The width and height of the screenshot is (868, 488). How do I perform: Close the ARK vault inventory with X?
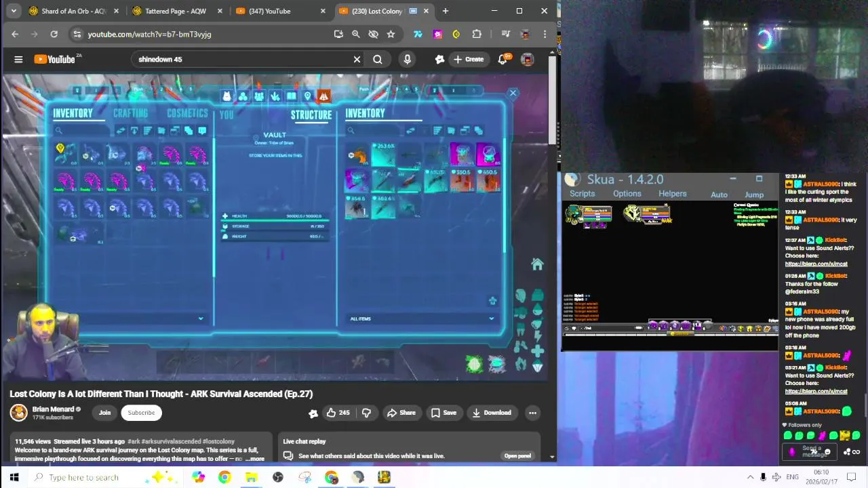[x=513, y=94]
